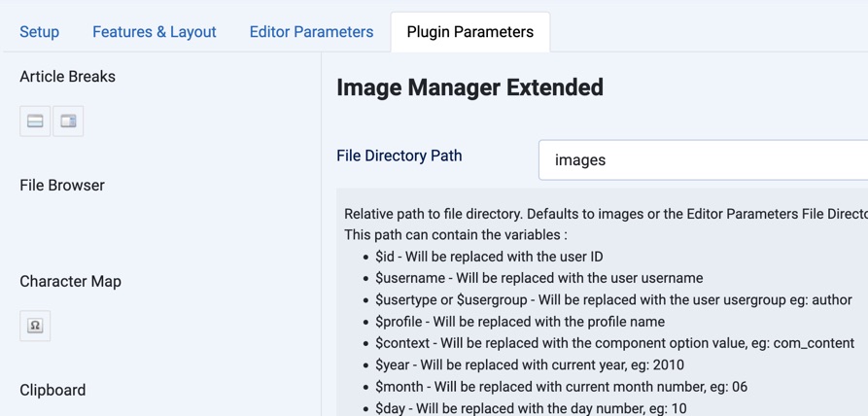Select the Plugin Parameters tab
The width and height of the screenshot is (868, 416).
(x=469, y=32)
